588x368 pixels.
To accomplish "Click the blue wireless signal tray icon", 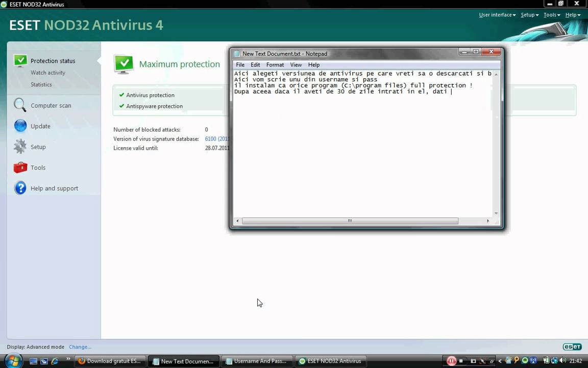I will [533, 360].
